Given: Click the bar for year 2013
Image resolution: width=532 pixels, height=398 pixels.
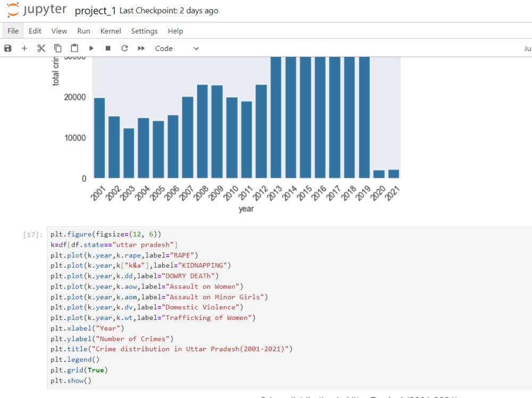Looking at the screenshot, I should tap(276, 117).
